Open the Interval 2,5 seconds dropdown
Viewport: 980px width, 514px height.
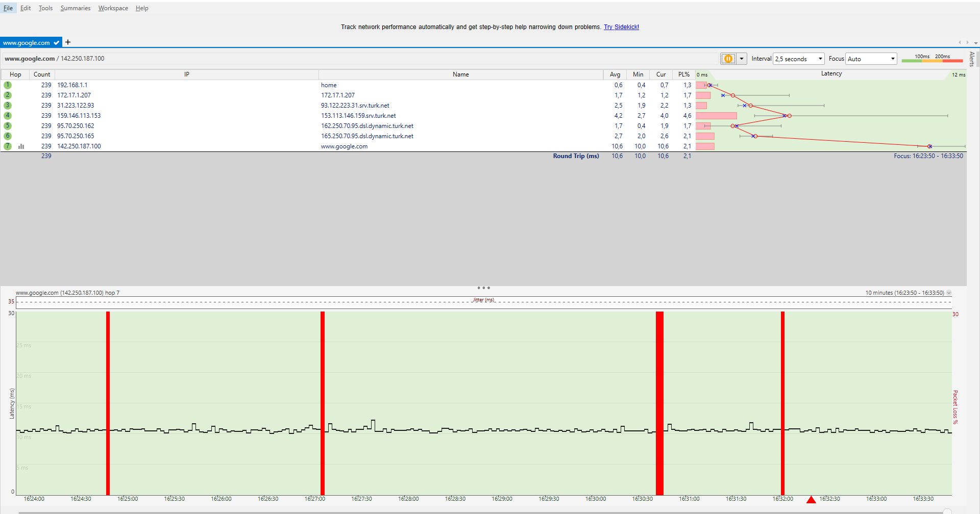[798, 59]
